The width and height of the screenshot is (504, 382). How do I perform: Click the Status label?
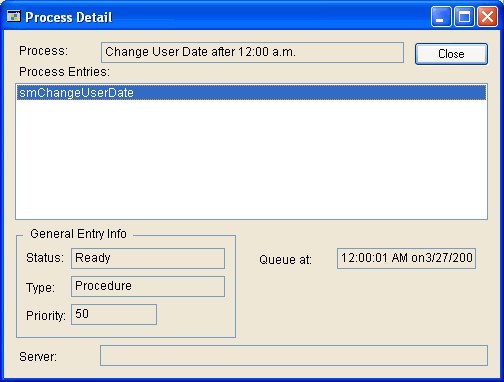click(45, 258)
